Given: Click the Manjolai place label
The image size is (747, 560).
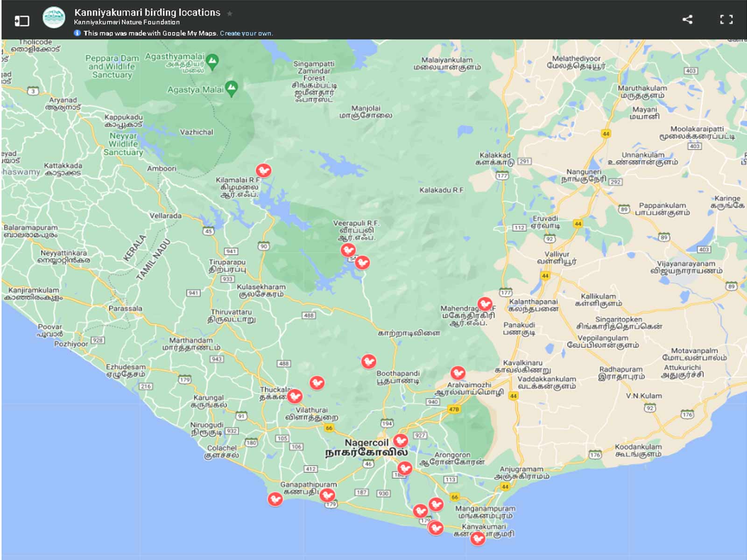Looking at the screenshot, I should pos(366,112).
